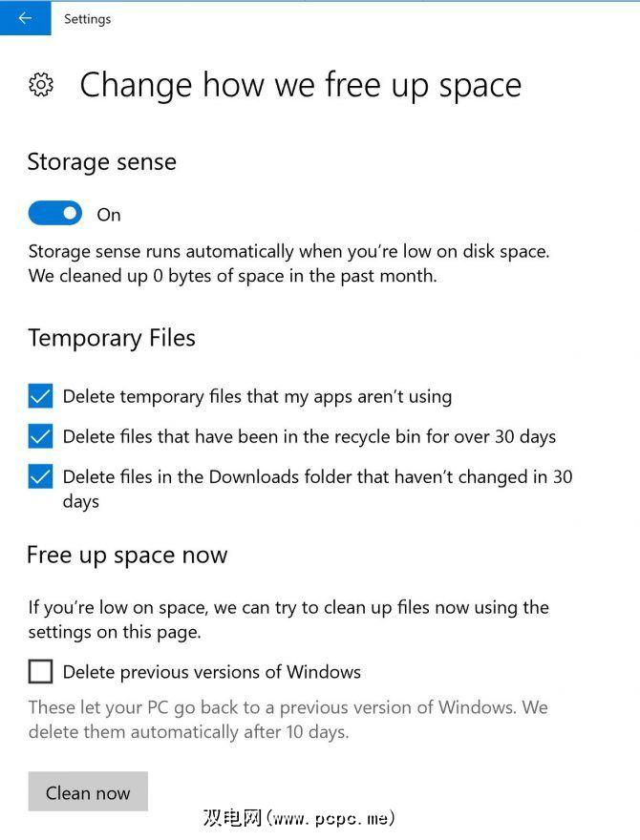Image resolution: width=640 pixels, height=840 pixels.
Task: Select the Storage sense section heading
Action: pos(101,161)
